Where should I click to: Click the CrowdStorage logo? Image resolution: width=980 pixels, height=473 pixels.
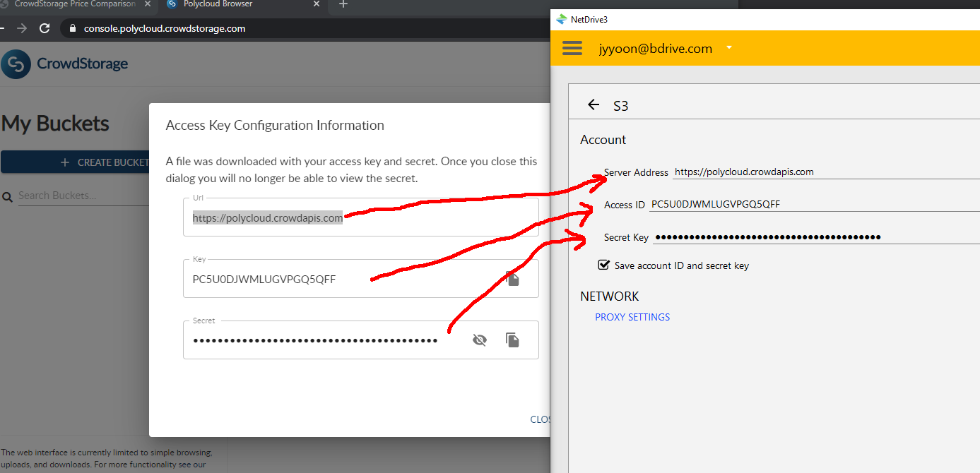pos(64,64)
